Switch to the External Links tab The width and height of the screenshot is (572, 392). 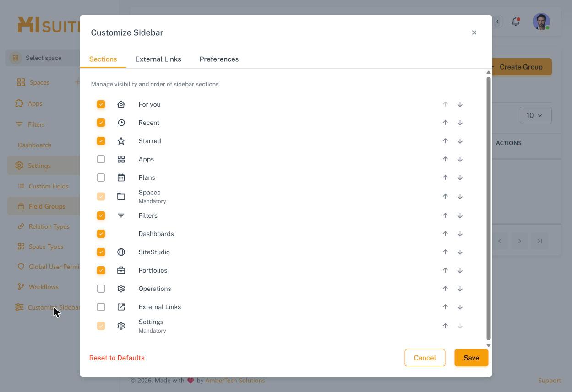click(158, 59)
